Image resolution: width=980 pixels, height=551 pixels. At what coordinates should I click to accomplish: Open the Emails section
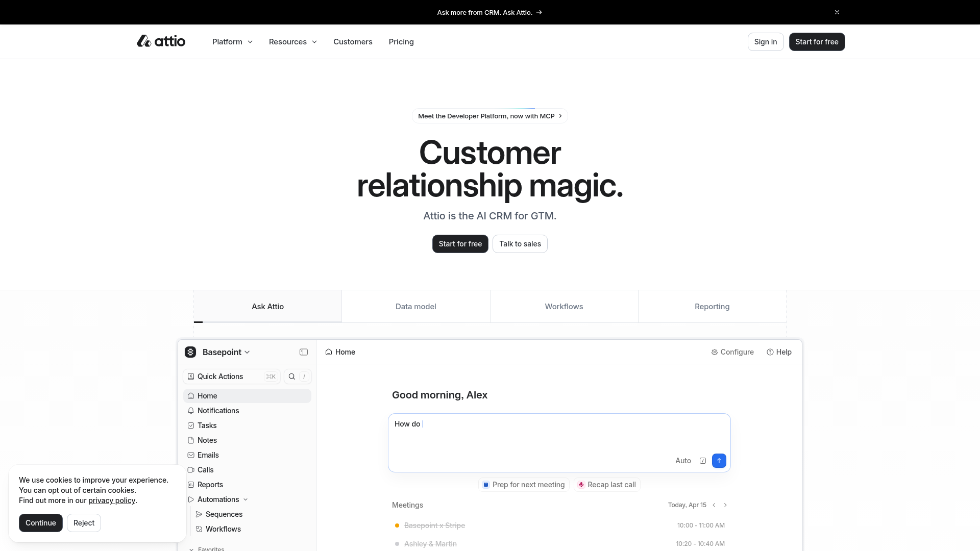(x=208, y=455)
